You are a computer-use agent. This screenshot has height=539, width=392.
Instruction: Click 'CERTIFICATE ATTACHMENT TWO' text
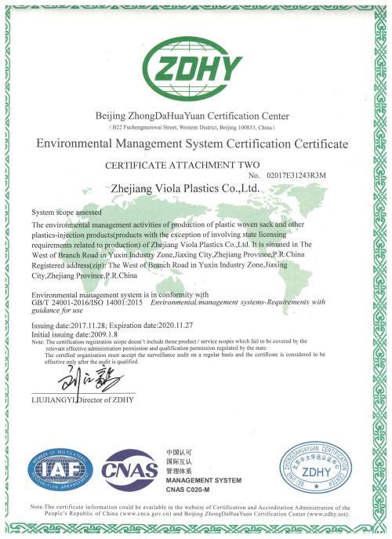click(x=183, y=165)
